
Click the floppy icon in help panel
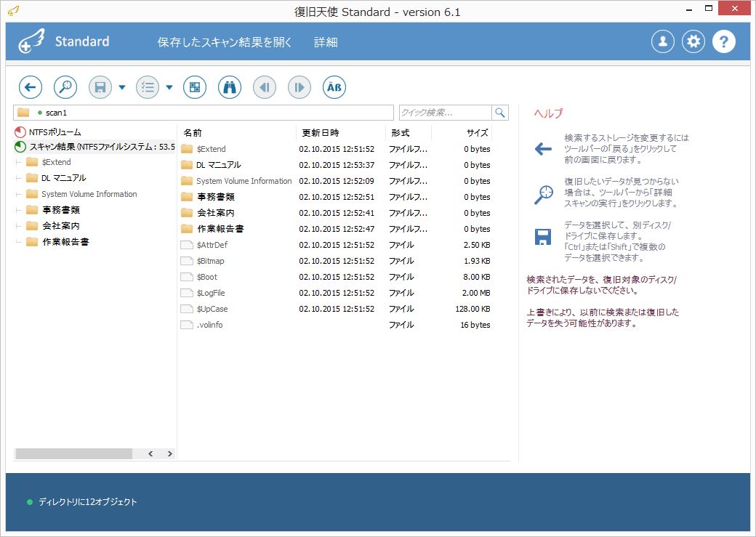543,237
